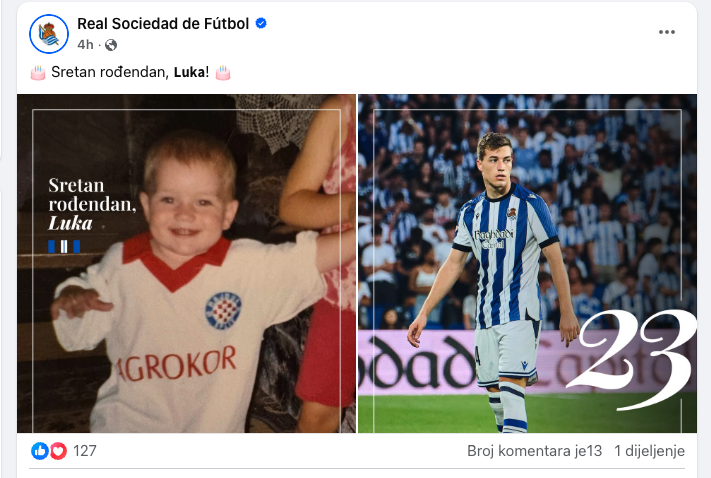The width and height of the screenshot is (711, 478).
Task: Click the red heart reaction icon
Action: coord(58,451)
